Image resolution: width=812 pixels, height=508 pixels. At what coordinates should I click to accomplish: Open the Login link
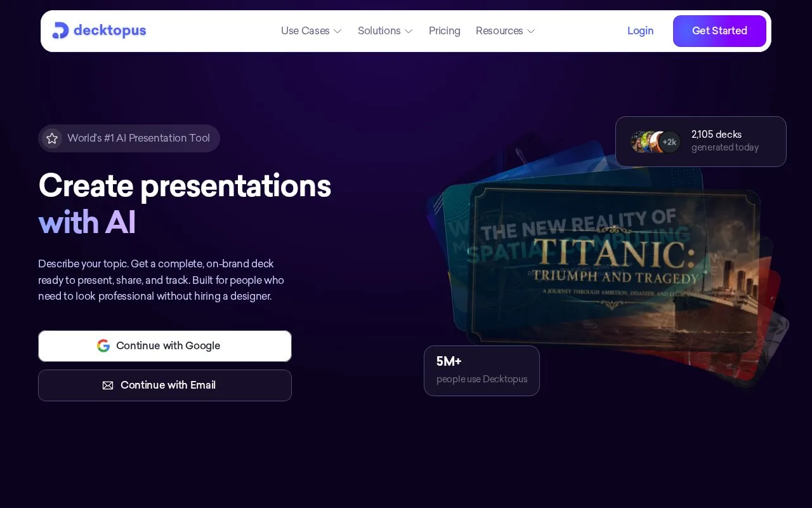(x=640, y=30)
